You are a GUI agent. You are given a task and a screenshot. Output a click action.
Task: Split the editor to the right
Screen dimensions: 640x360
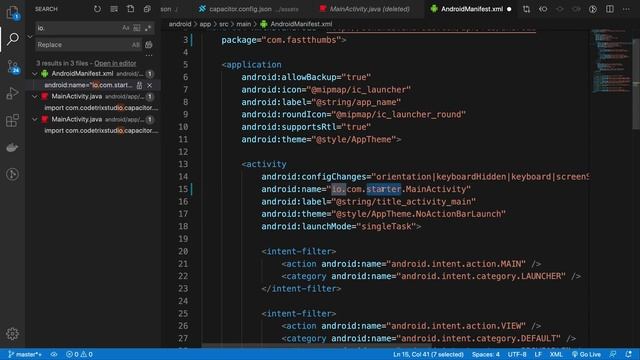pyautogui.click(x=610, y=9)
